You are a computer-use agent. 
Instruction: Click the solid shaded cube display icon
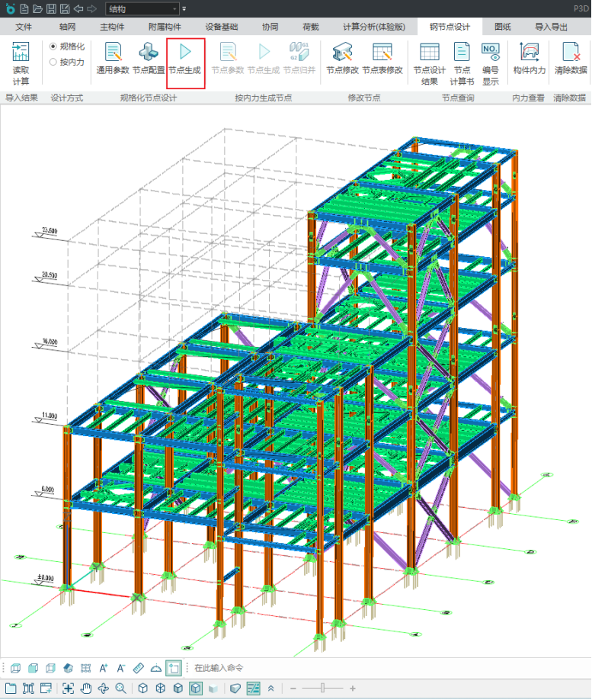pyautogui.click(x=33, y=668)
